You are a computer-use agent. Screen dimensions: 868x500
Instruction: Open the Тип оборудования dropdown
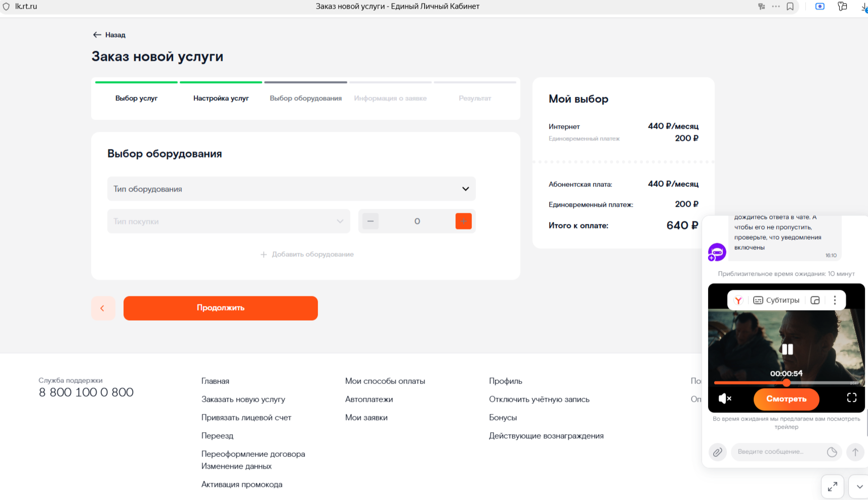tap(291, 189)
